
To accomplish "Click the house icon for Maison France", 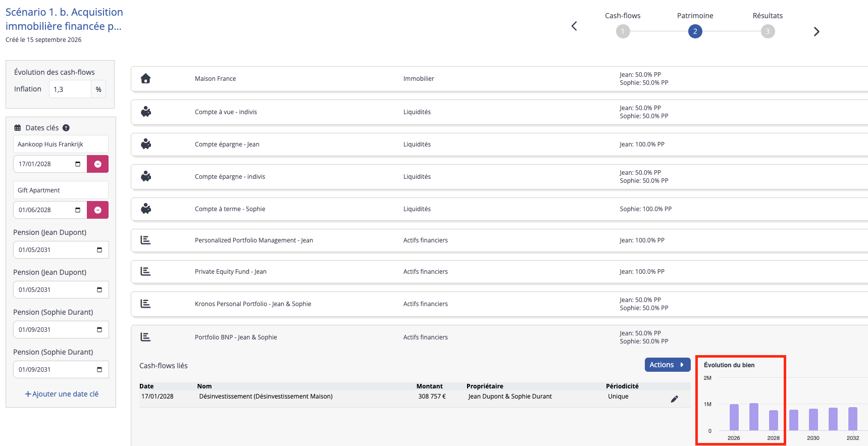I will (146, 78).
